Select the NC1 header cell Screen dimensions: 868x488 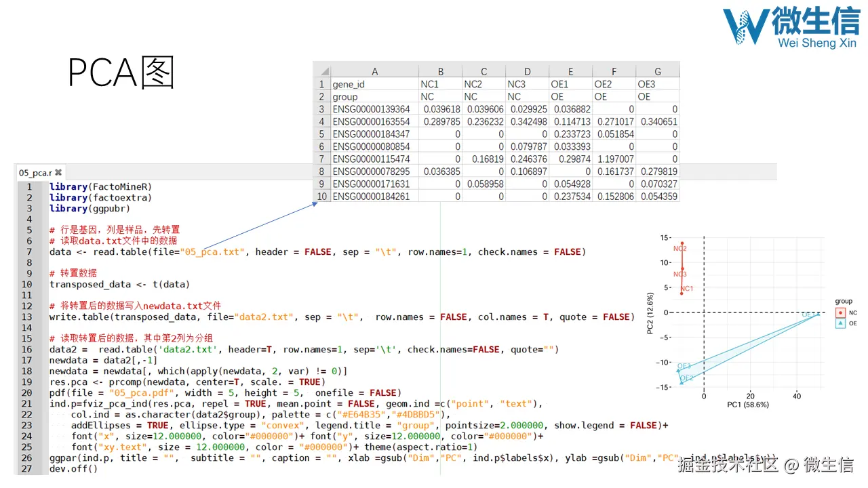pyautogui.click(x=440, y=84)
